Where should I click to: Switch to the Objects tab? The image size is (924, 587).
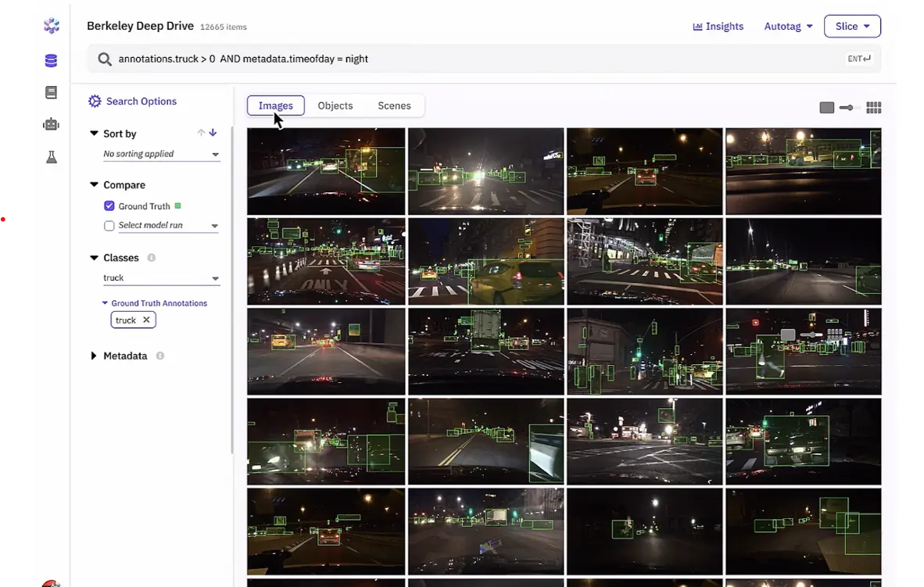pos(335,105)
